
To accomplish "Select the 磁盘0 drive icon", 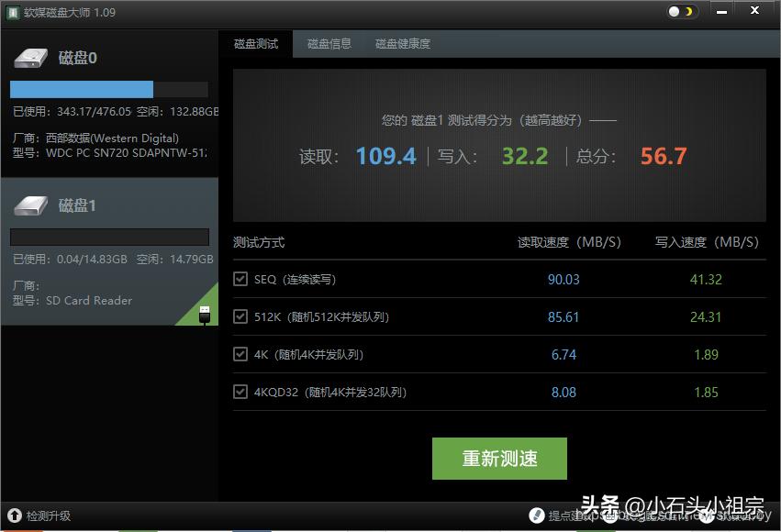I will point(31,58).
